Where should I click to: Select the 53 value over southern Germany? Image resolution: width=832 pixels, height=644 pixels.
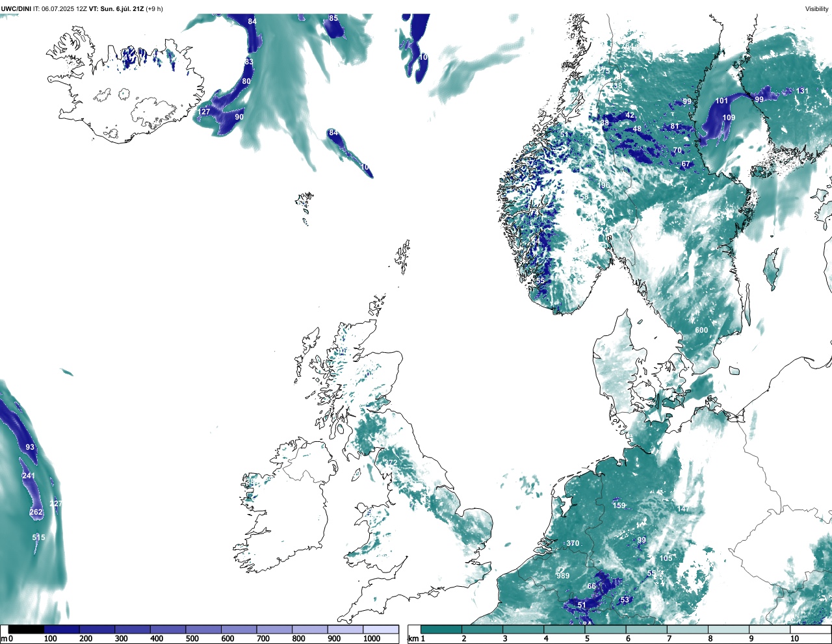[625, 600]
